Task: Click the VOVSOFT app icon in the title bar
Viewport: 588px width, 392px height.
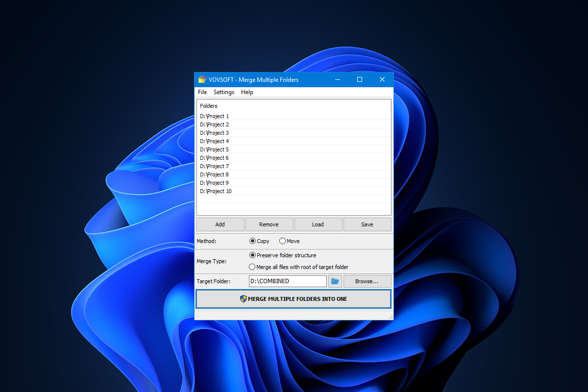Action: coord(202,79)
